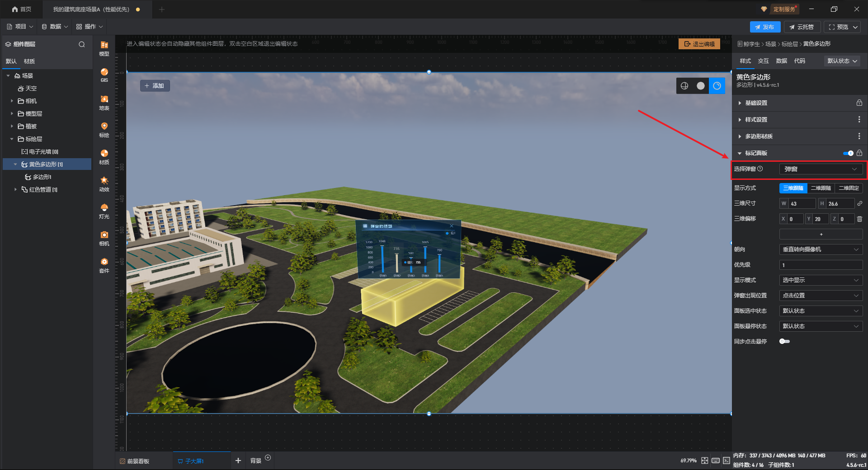Image resolution: width=868 pixels, height=470 pixels.
Task: Click the search icon in 组件图层 panel
Action: 82,44
